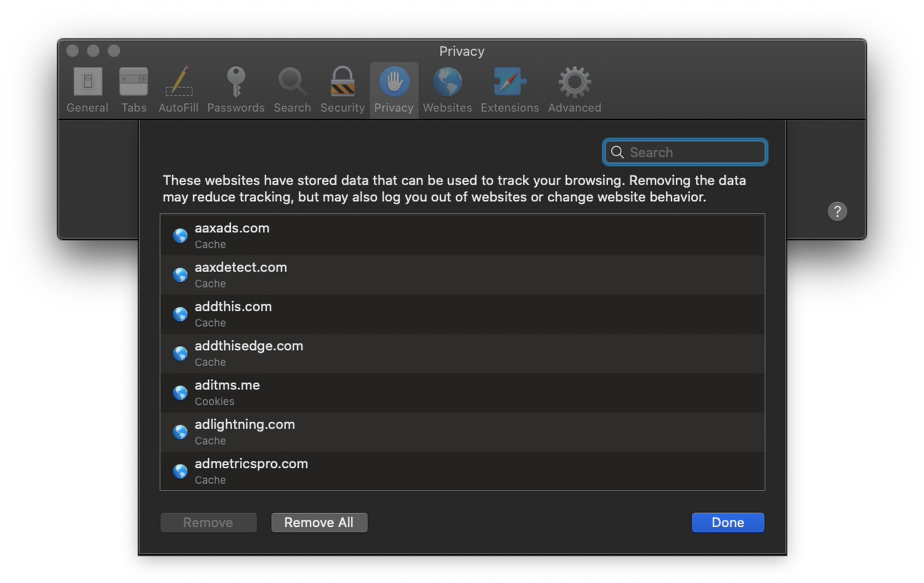Screen dimensions: 924x583
Task: Click the magnifier icon in search field
Action: click(x=617, y=152)
